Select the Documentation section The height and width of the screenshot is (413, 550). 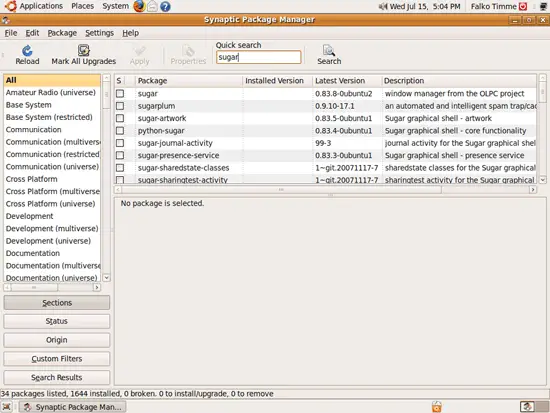(x=52, y=253)
